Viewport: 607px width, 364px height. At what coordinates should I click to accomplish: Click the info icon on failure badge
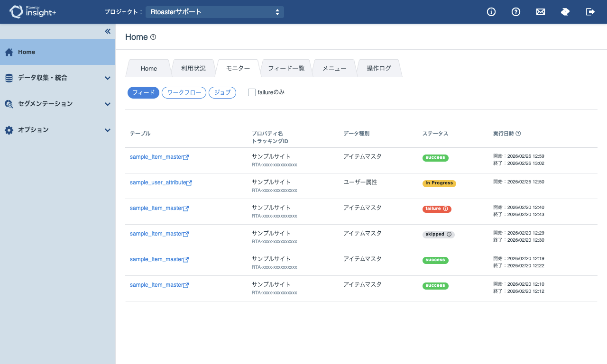tap(445, 209)
